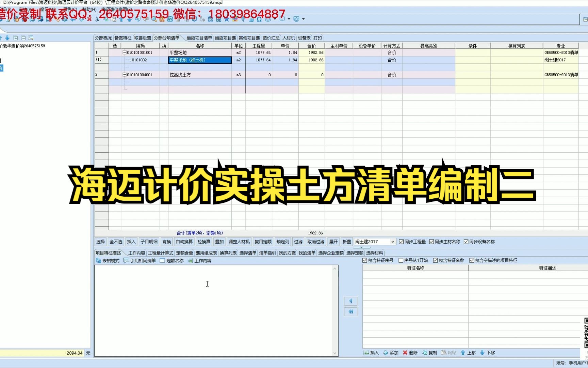
Task: Click the 引用相同清单 speech bubble icon
Action: (126, 261)
